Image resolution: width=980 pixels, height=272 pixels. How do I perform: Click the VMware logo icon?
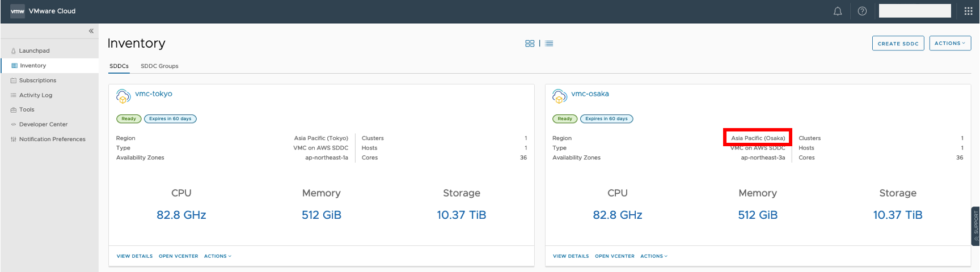[18, 11]
